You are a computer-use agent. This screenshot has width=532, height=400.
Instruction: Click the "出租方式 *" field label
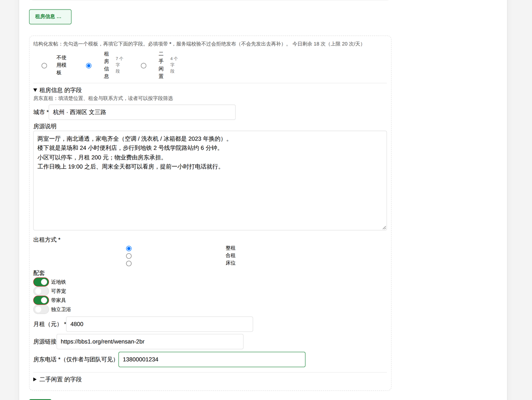47,240
